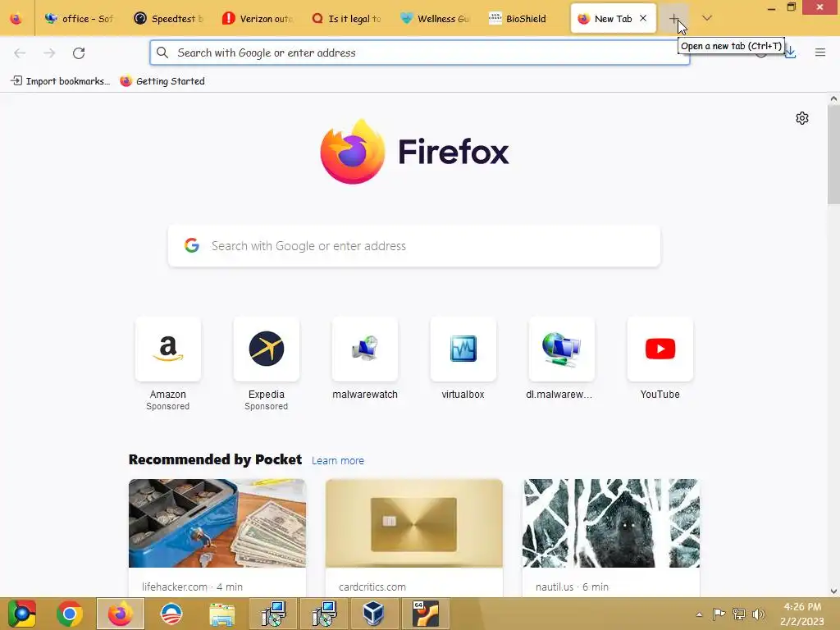Screen dimensions: 840x630
Task: Show hidden system tray icons
Action: pyautogui.click(x=699, y=614)
